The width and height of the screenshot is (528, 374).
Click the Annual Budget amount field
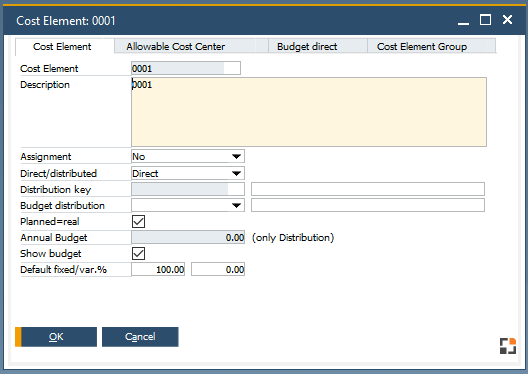pos(188,237)
